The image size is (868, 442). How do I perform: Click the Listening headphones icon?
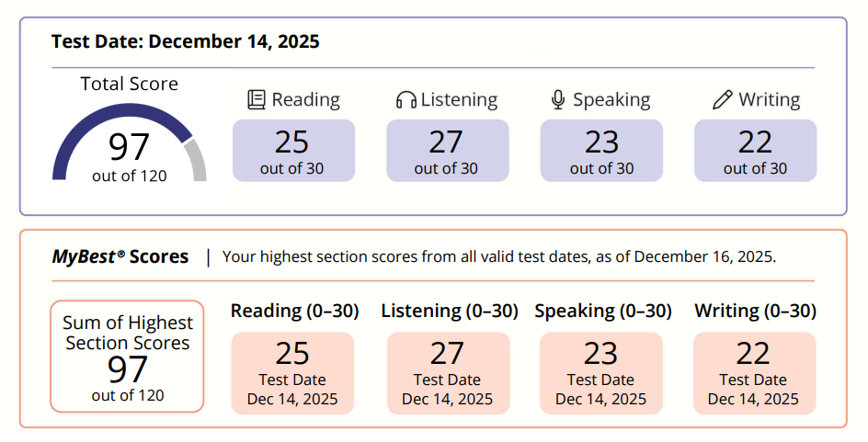(405, 100)
